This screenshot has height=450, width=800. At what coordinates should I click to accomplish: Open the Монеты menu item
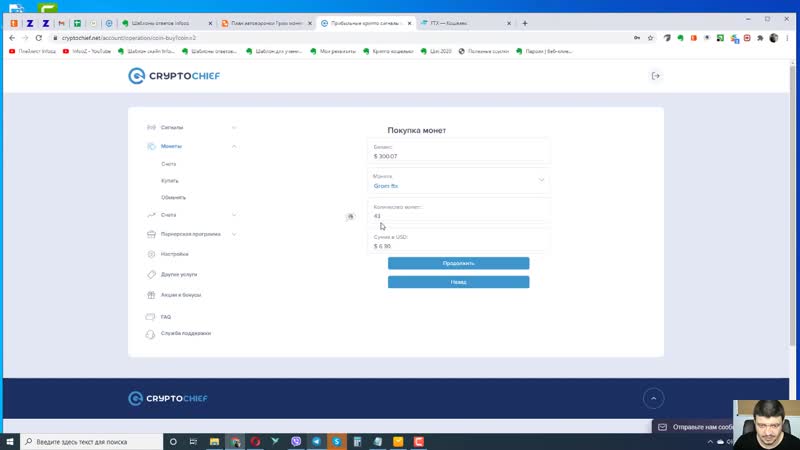click(x=171, y=146)
